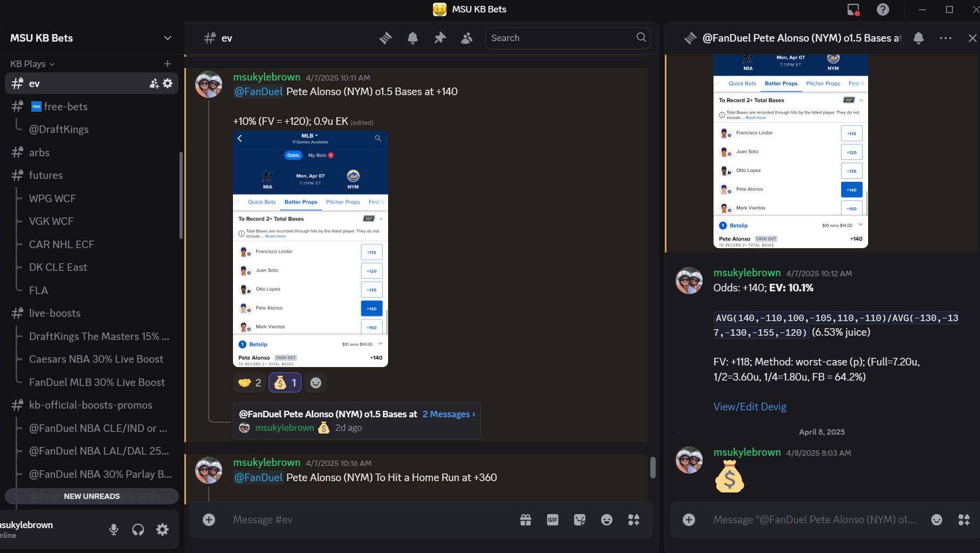
Task: Open sticker picker in message bar
Action: click(579, 519)
